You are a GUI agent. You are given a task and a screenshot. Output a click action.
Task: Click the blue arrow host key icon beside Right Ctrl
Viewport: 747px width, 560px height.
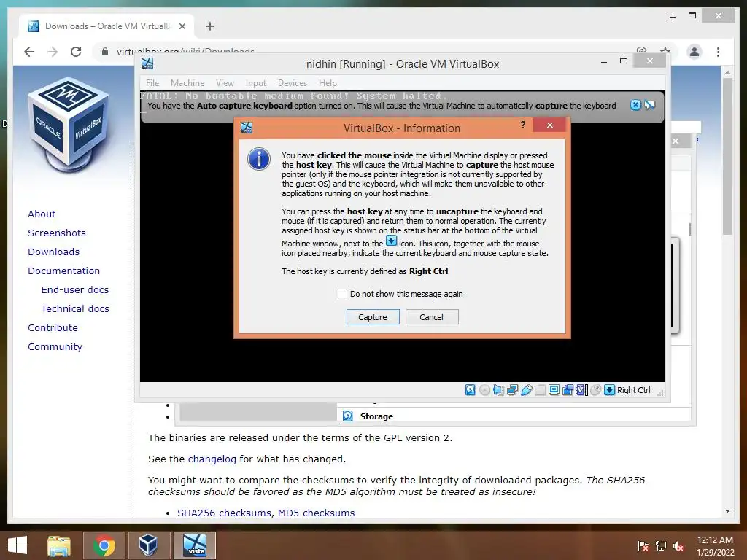pos(609,390)
